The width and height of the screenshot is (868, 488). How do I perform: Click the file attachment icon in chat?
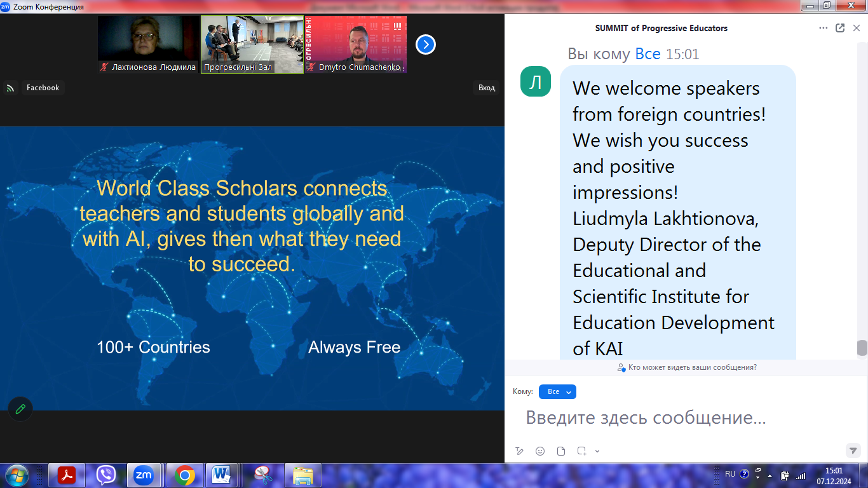[x=561, y=451]
